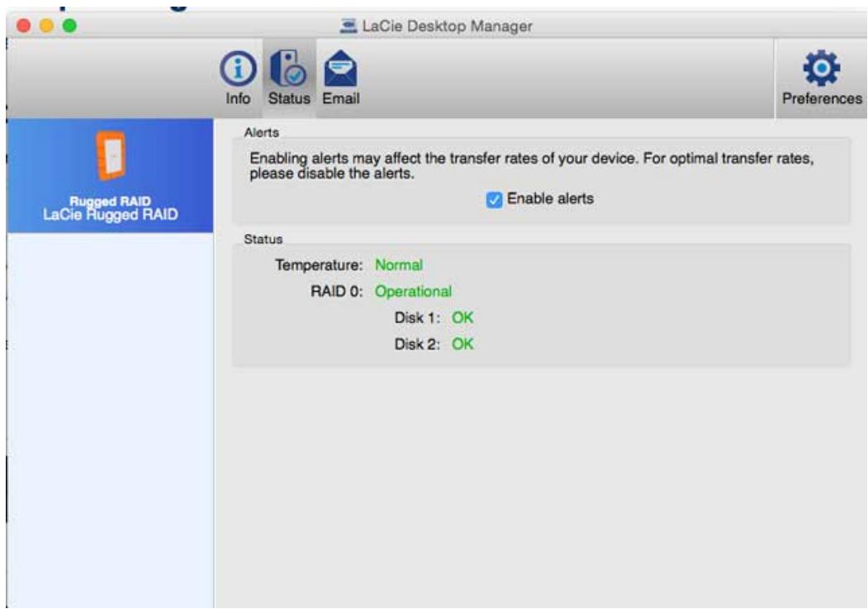Viewport: 868px width, 609px height.
Task: Close the window with red button
Action: click(x=24, y=26)
